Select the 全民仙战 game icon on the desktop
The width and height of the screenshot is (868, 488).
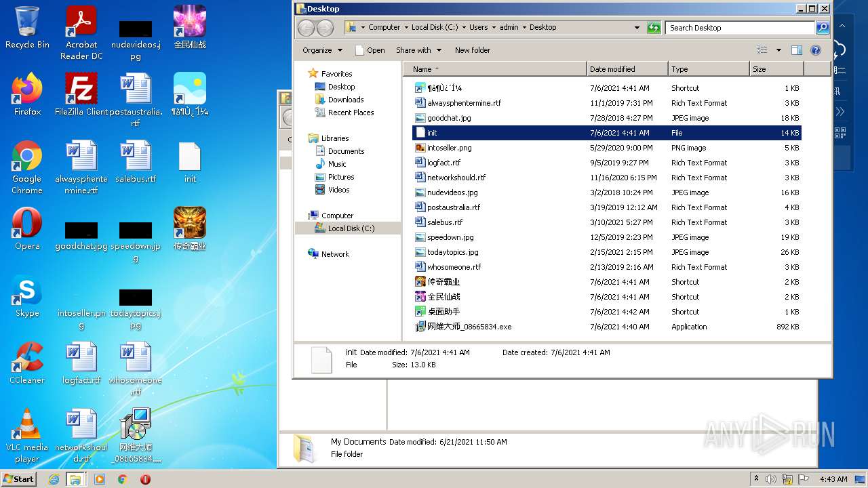coord(190,27)
